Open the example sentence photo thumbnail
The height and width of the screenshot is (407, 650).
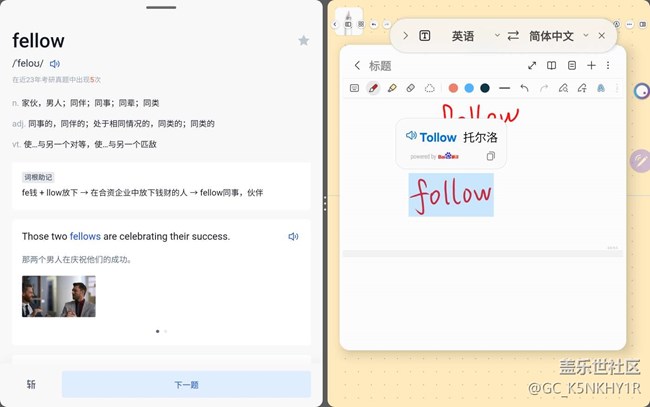pos(59,296)
